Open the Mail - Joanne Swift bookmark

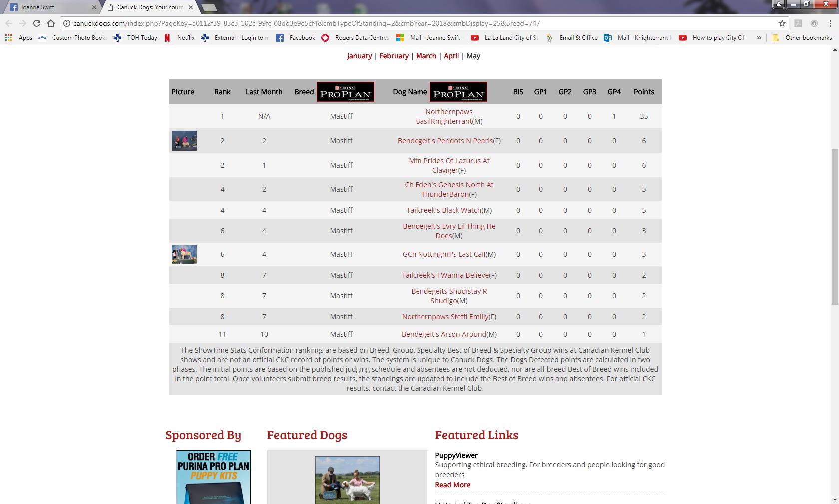tap(429, 38)
